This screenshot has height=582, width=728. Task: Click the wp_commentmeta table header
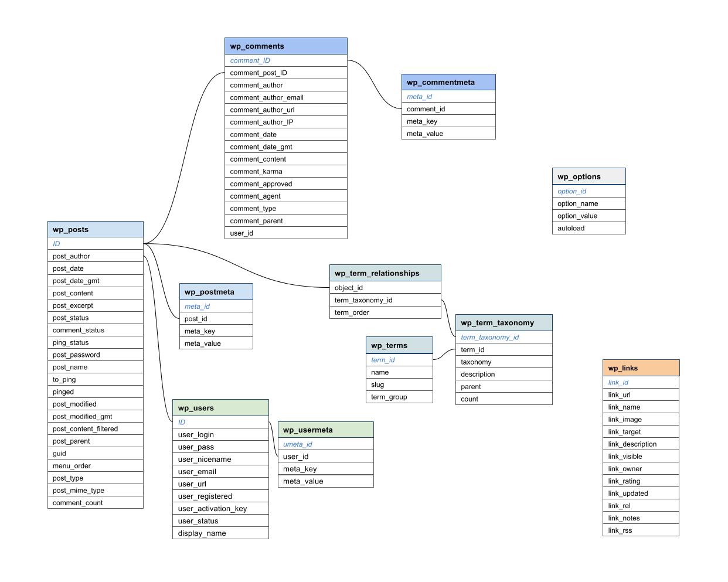(448, 82)
